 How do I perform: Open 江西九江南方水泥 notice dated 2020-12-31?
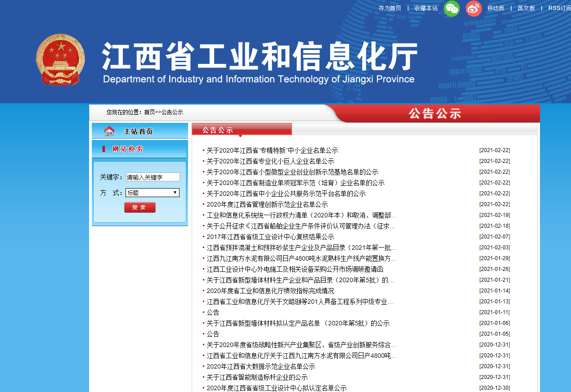tap(301, 356)
